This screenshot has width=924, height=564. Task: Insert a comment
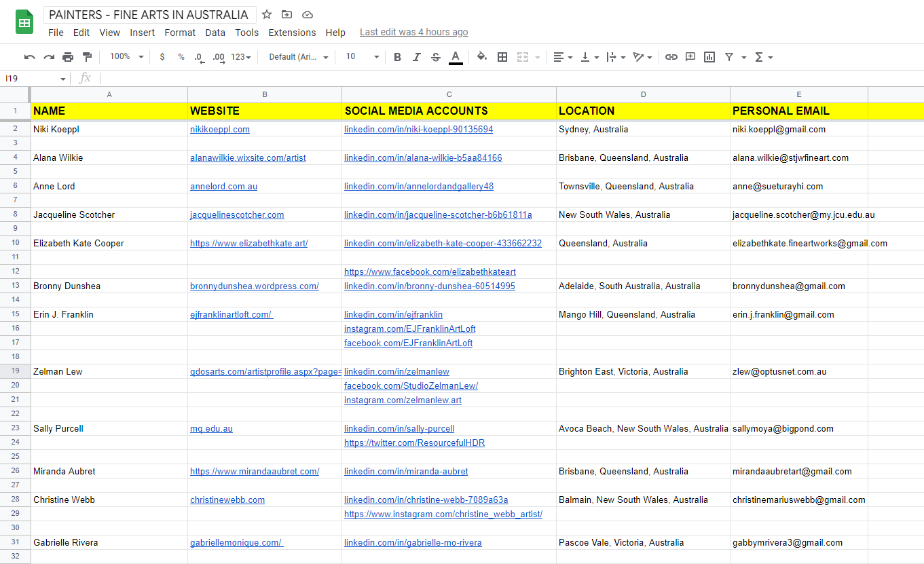pos(690,57)
